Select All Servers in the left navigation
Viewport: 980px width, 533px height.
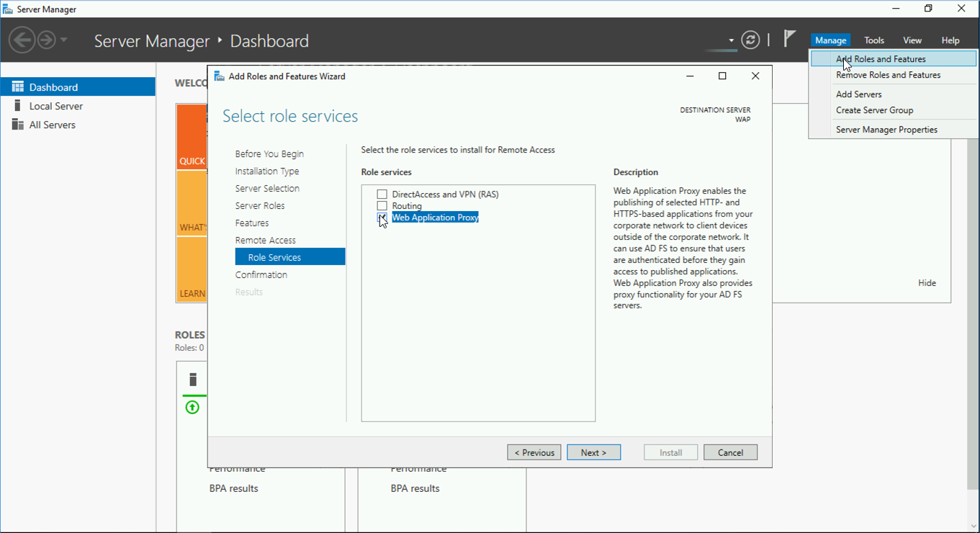point(78,125)
